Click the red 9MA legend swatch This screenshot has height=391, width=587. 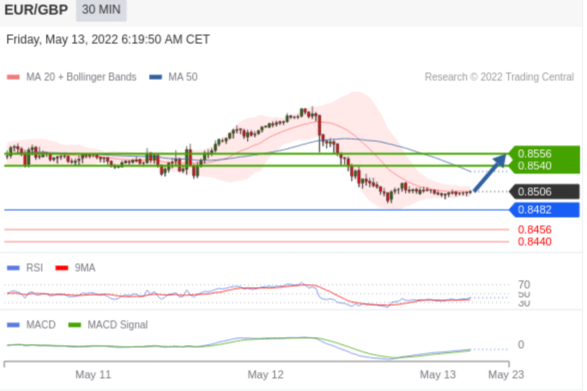(x=62, y=268)
